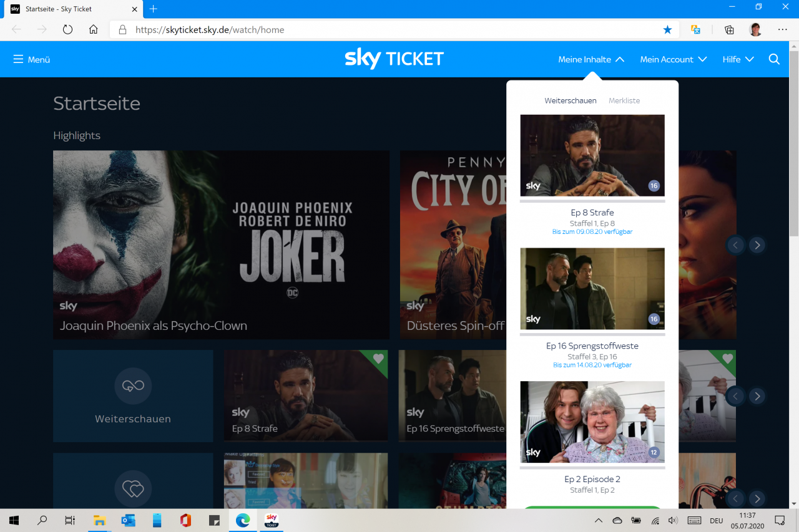Click next arrow on Weiterschauen row

pyautogui.click(x=757, y=396)
